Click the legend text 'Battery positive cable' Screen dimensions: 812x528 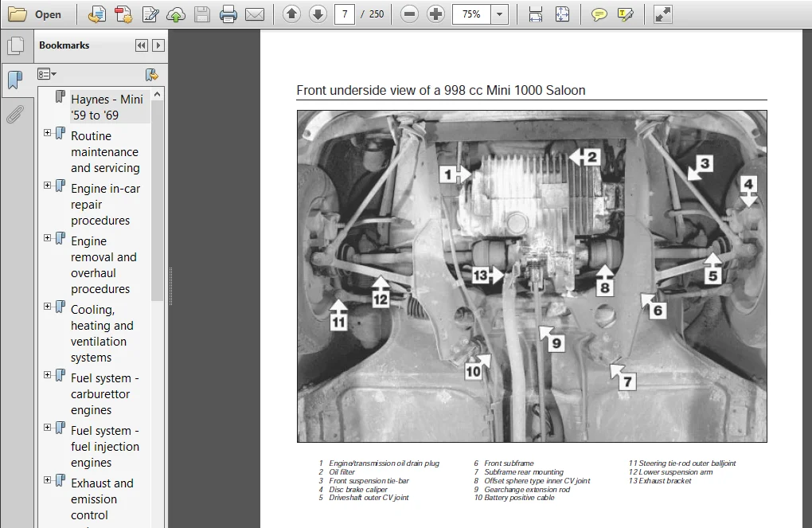519,498
